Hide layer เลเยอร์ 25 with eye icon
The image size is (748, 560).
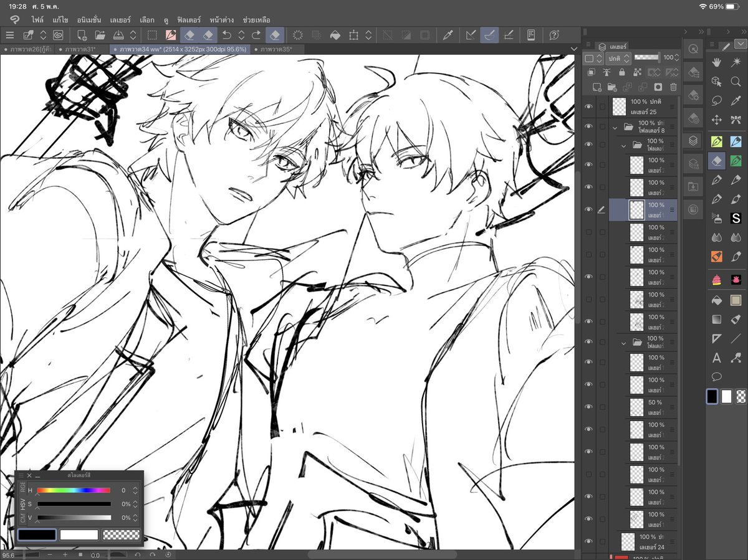[x=588, y=107]
